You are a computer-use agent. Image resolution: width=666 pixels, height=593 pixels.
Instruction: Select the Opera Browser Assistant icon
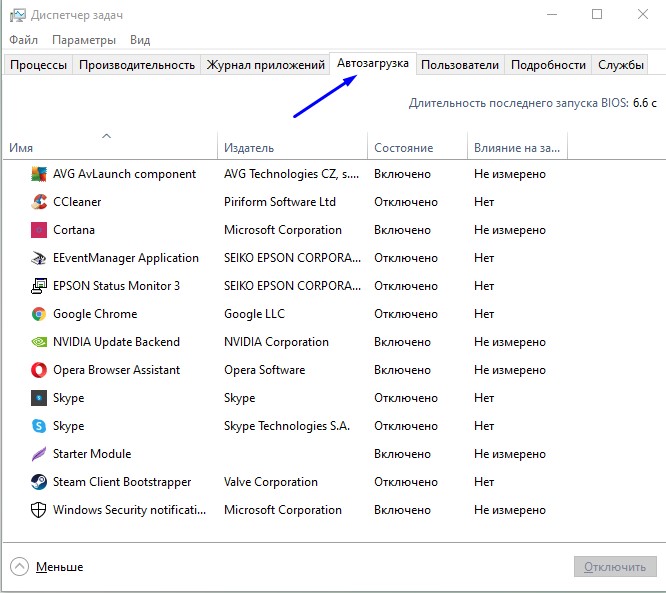(x=39, y=370)
